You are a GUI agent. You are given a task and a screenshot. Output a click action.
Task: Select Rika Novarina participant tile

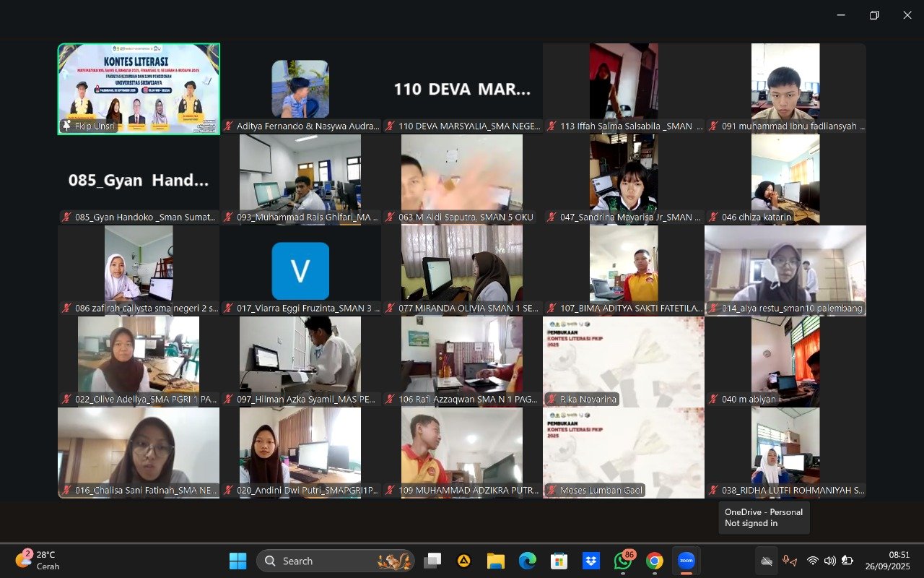(623, 361)
